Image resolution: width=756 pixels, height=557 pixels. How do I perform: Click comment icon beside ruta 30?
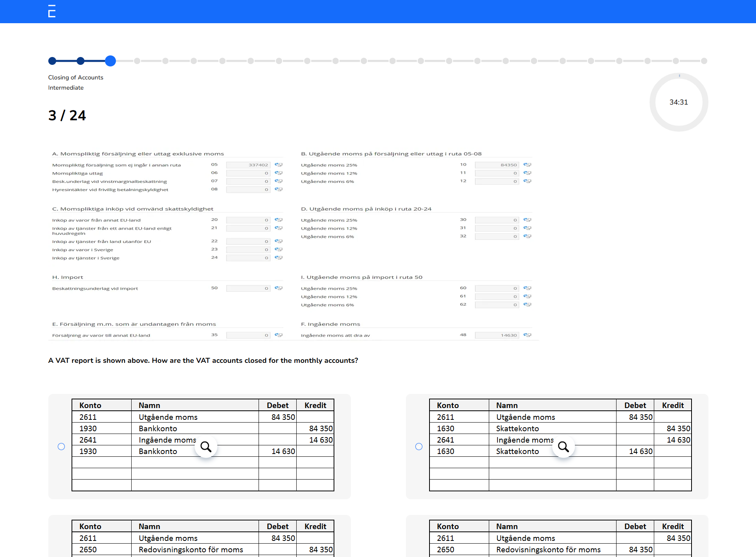(x=527, y=220)
